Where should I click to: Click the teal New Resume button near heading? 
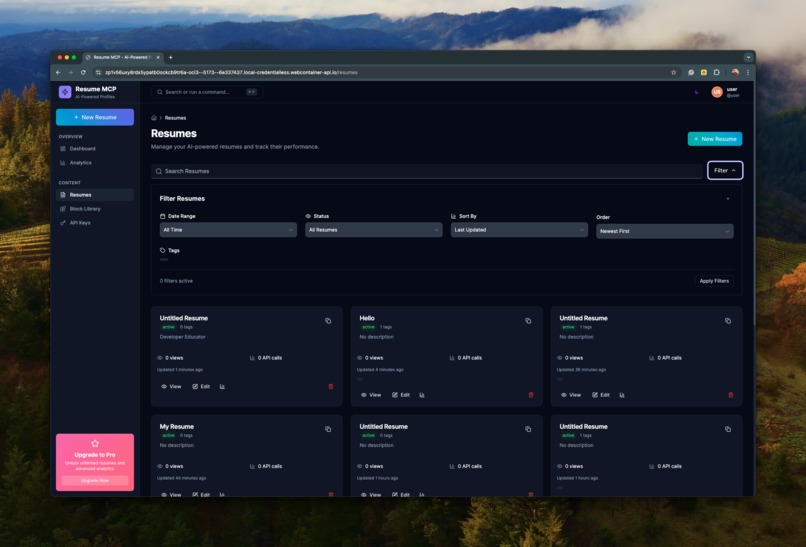[715, 139]
